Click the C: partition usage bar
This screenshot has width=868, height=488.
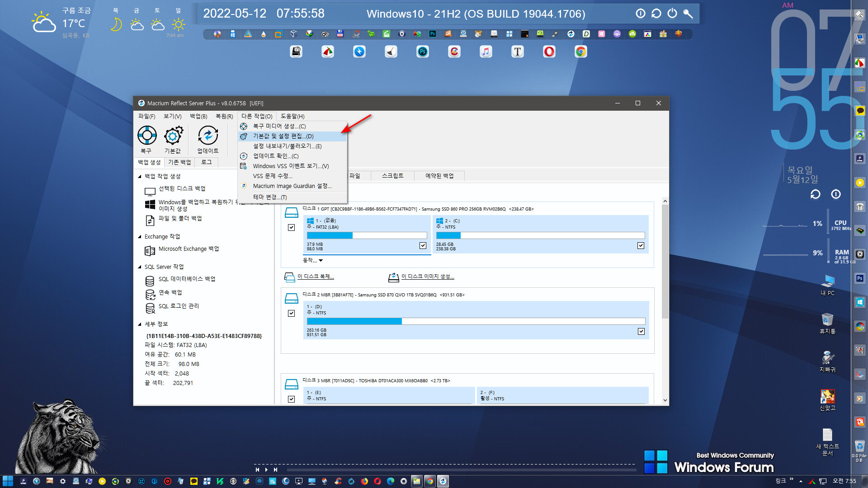pyautogui.click(x=540, y=235)
